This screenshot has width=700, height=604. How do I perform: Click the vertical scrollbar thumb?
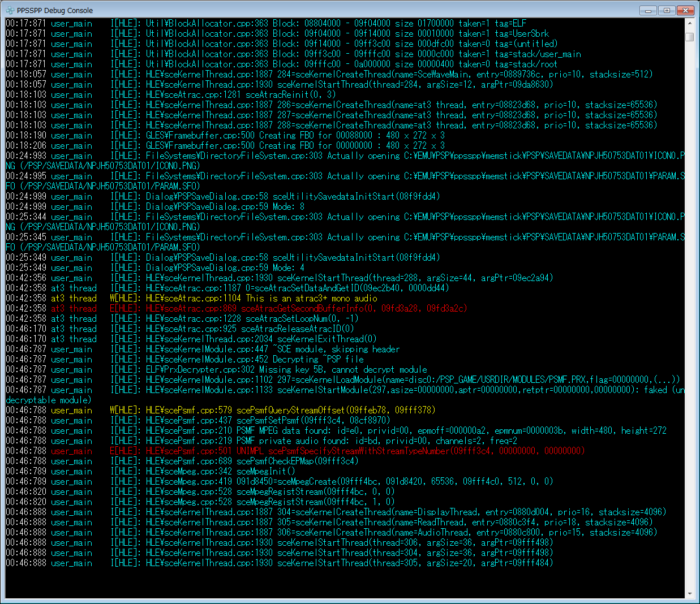tap(689, 37)
